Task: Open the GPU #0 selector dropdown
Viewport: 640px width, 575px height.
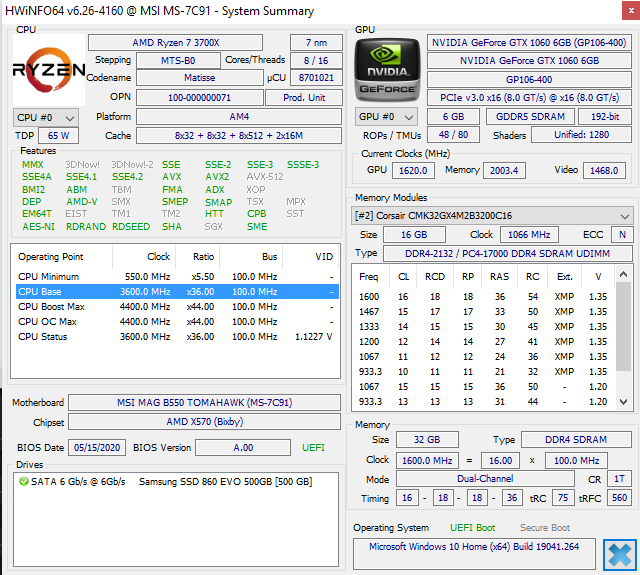Action: (x=386, y=117)
